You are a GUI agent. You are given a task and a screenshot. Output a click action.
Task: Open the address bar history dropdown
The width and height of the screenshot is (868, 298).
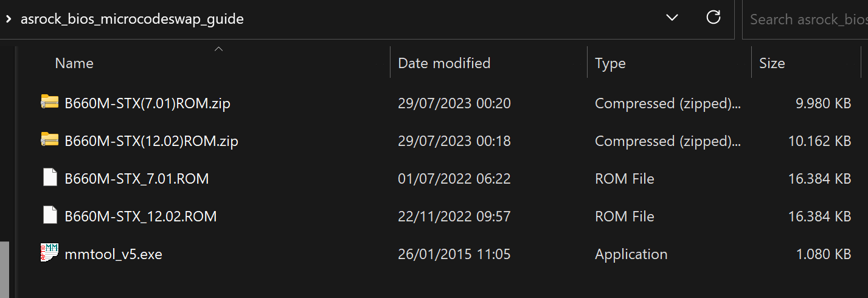(672, 18)
